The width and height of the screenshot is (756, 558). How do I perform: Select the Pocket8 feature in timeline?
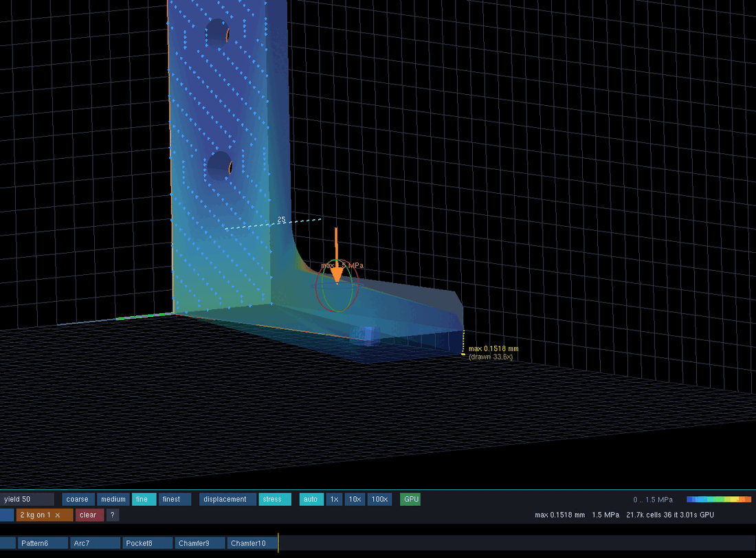coord(148,543)
